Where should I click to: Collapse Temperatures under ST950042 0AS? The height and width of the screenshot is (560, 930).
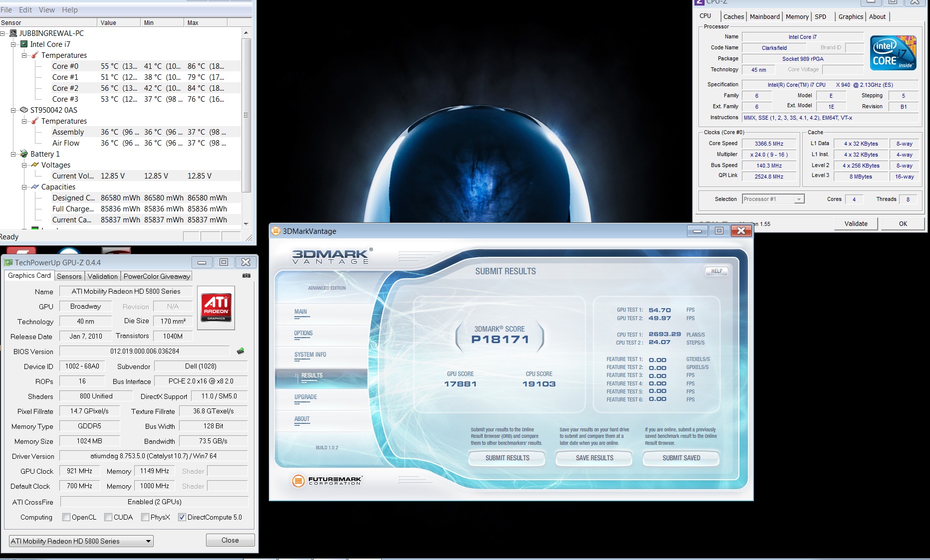point(24,121)
